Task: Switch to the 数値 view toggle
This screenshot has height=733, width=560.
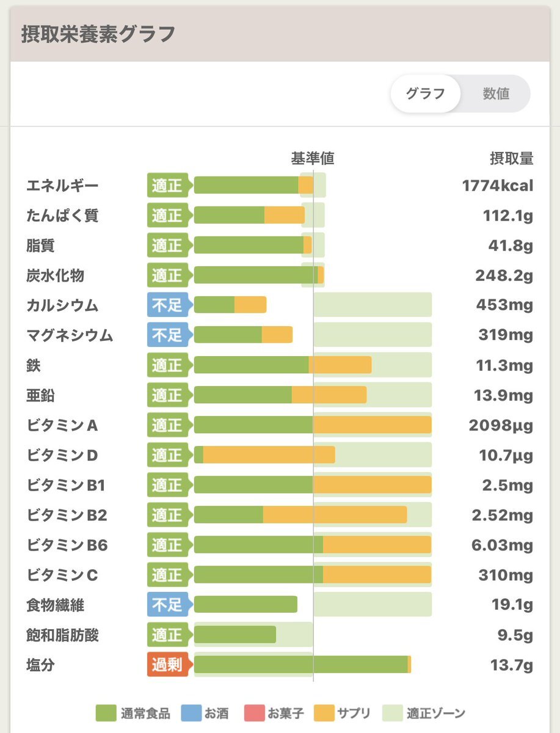Action: point(496,94)
